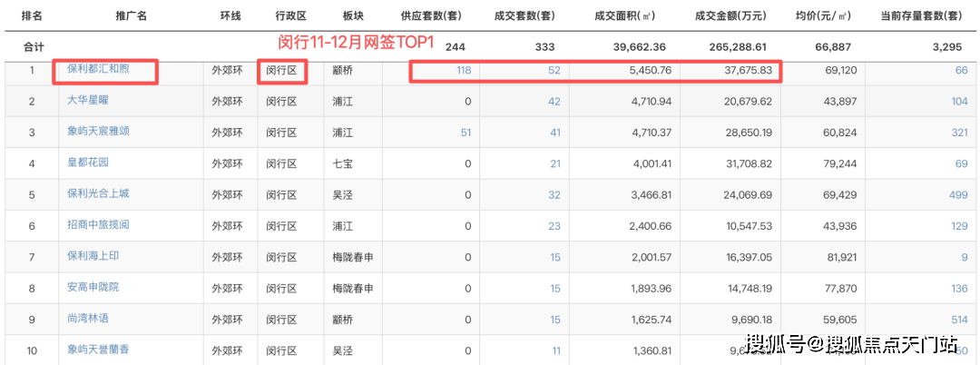Open the 象屿天宸雅颂 project link
This screenshot has height=365, width=980.
pyautogui.click(x=98, y=131)
